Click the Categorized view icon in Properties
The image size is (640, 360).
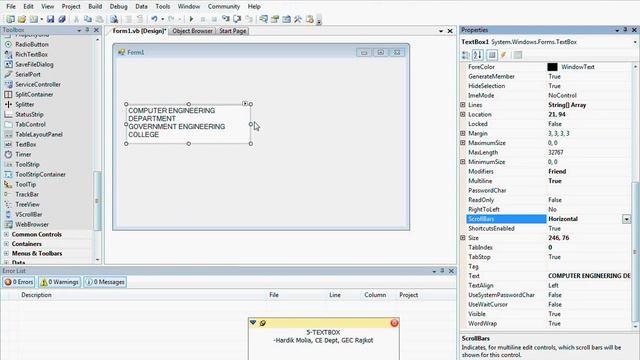click(466, 55)
